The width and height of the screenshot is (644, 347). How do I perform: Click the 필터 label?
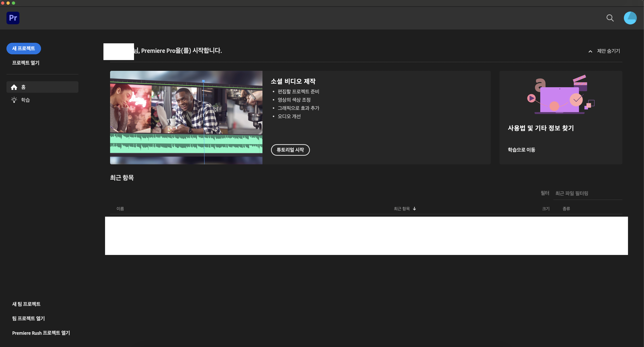545,193
